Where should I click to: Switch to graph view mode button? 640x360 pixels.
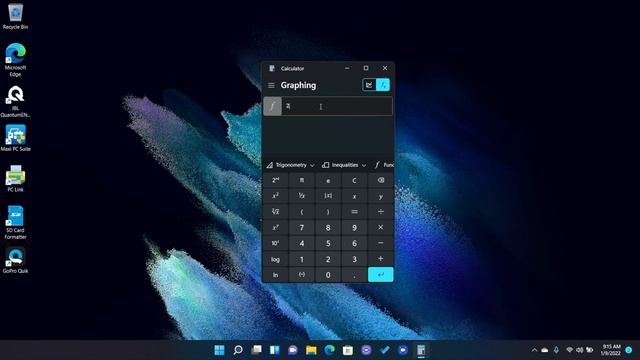pyautogui.click(x=369, y=85)
